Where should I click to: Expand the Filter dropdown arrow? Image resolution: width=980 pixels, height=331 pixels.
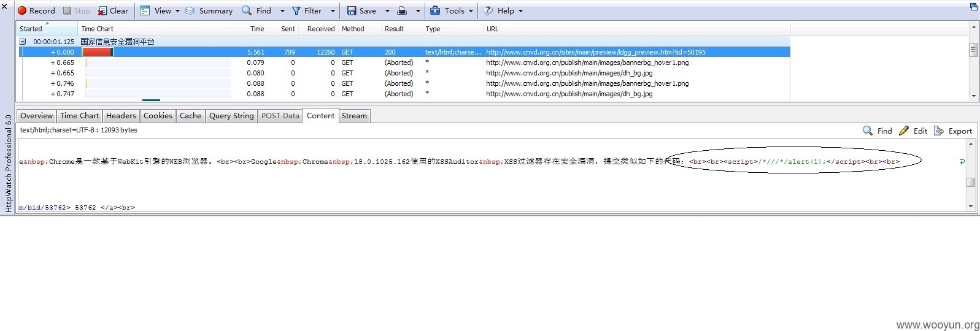click(x=333, y=11)
